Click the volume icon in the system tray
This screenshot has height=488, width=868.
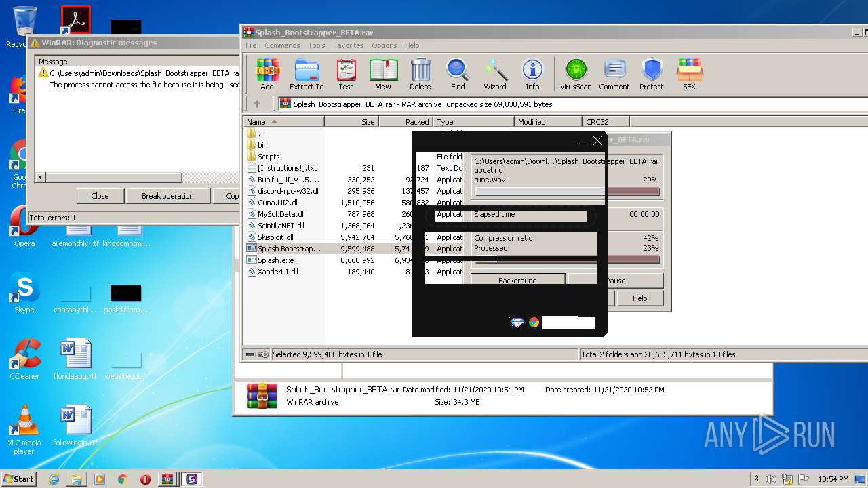(x=771, y=479)
